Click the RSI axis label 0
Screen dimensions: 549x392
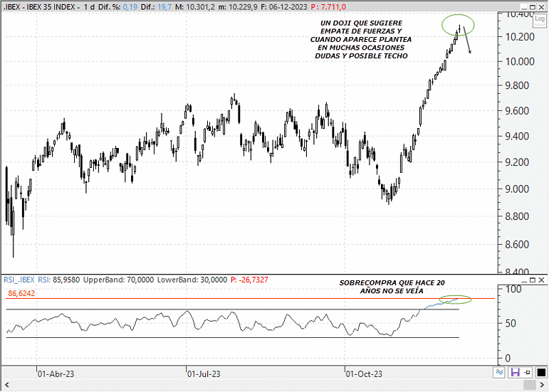508,359
